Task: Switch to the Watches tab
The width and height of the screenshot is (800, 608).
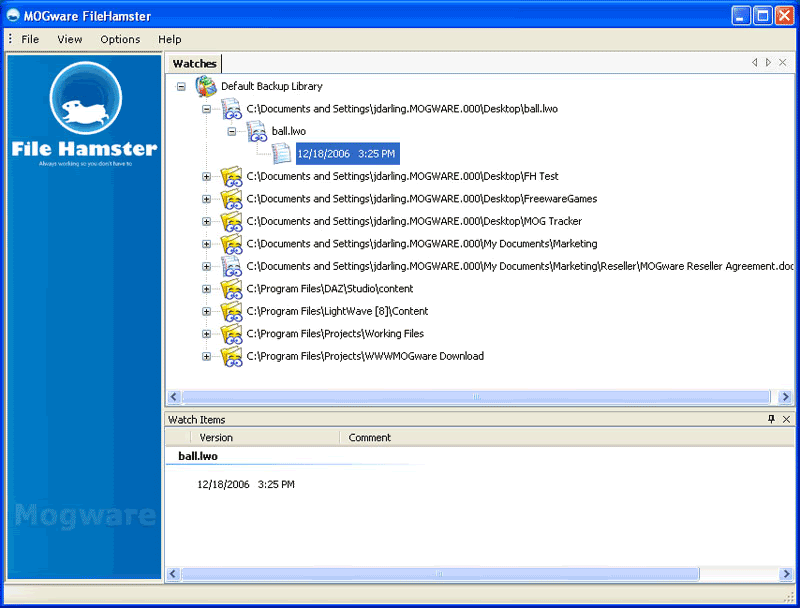Action: point(194,64)
